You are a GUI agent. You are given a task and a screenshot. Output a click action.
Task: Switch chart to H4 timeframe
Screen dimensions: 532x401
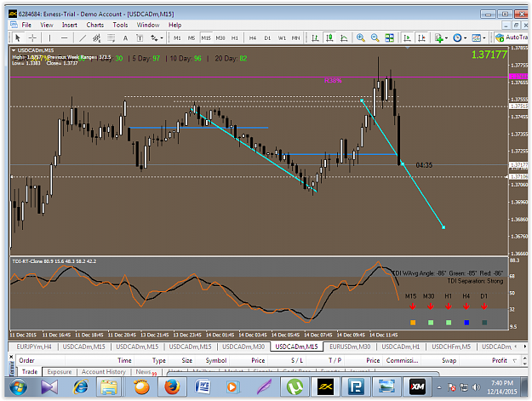(x=253, y=37)
